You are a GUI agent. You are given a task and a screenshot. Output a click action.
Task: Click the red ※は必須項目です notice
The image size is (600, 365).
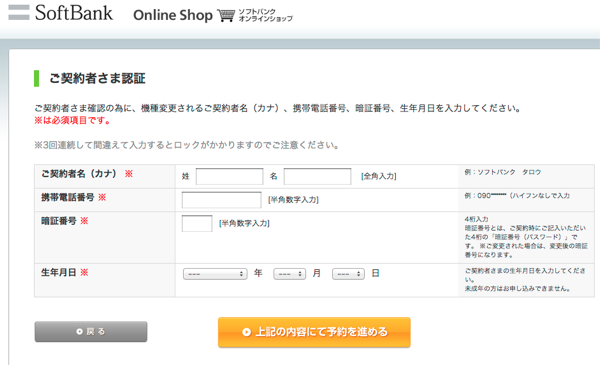[x=73, y=121]
